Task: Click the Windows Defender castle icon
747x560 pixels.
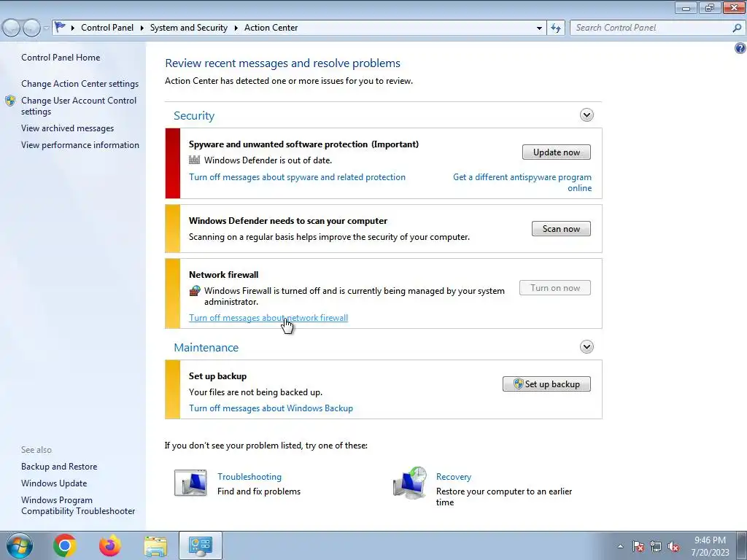Action: pos(194,160)
